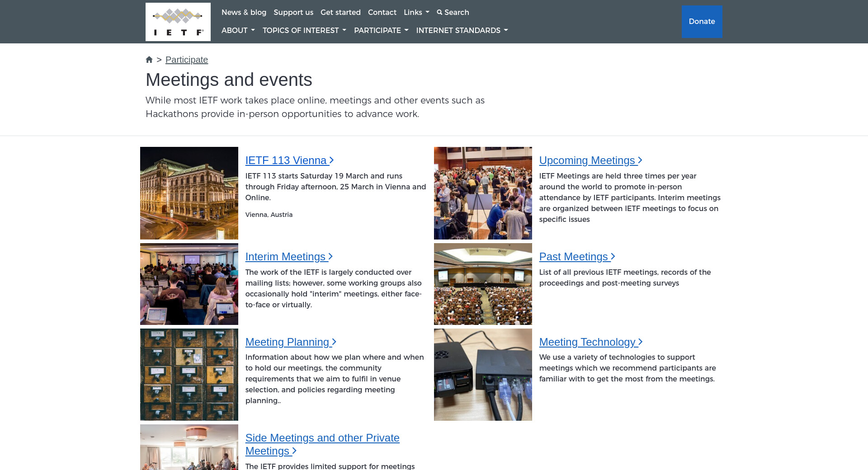This screenshot has width=868, height=470.
Task: Open Support us page
Action: [293, 12]
